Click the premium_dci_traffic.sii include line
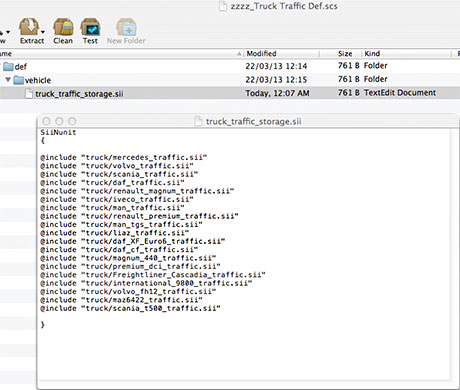The height and width of the screenshot is (390, 460). (130, 266)
